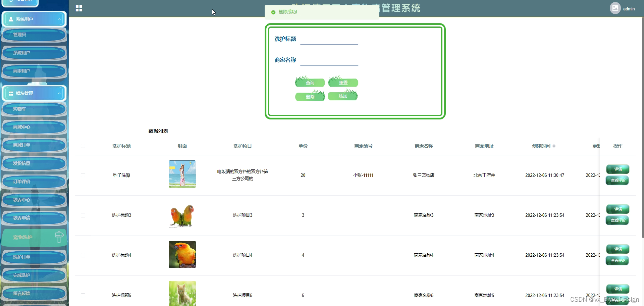Click 详情 button for 洗护标题3 row
Image resolution: width=644 pixels, height=306 pixels.
[618, 209]
